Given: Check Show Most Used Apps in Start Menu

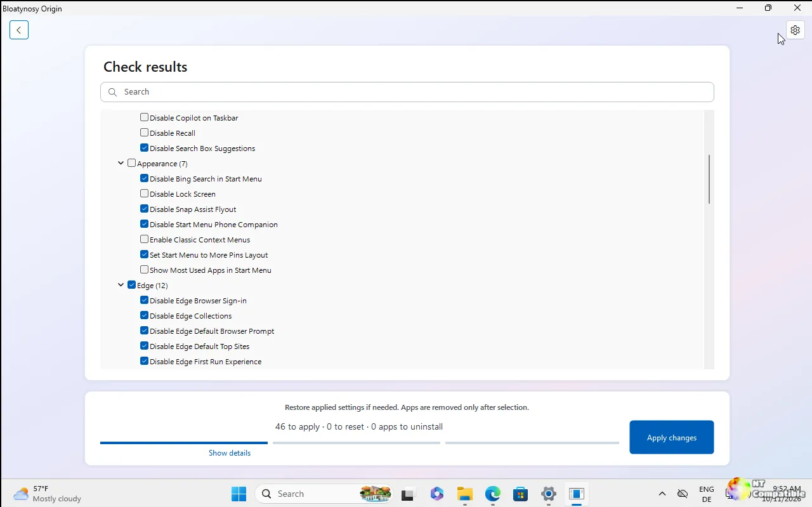Looking at the screenshot, I should tap(144, 270).
